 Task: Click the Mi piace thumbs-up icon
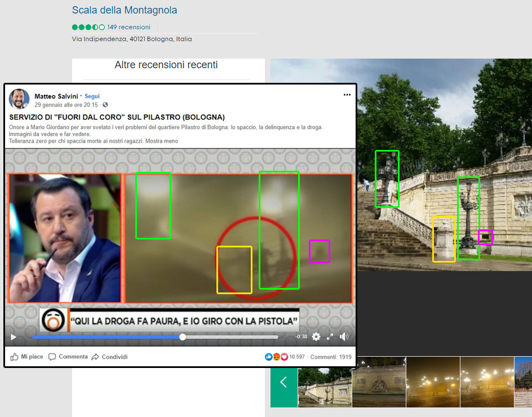pyautogui.click(x=14, y=357)
